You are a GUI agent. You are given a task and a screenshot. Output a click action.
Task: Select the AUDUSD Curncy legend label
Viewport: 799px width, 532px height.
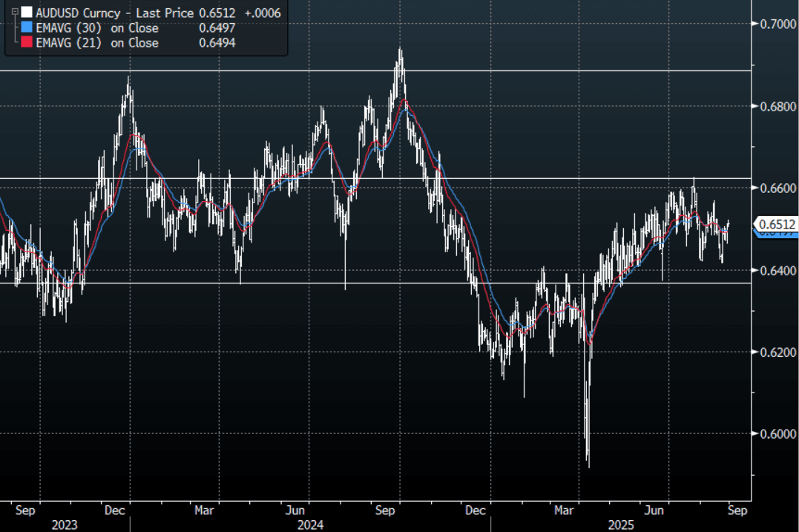[76, 13]
